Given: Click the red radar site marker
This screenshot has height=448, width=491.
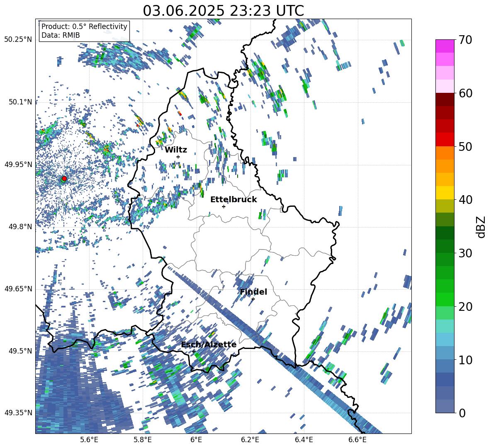Looking at the screenshot, I should 64,178.
